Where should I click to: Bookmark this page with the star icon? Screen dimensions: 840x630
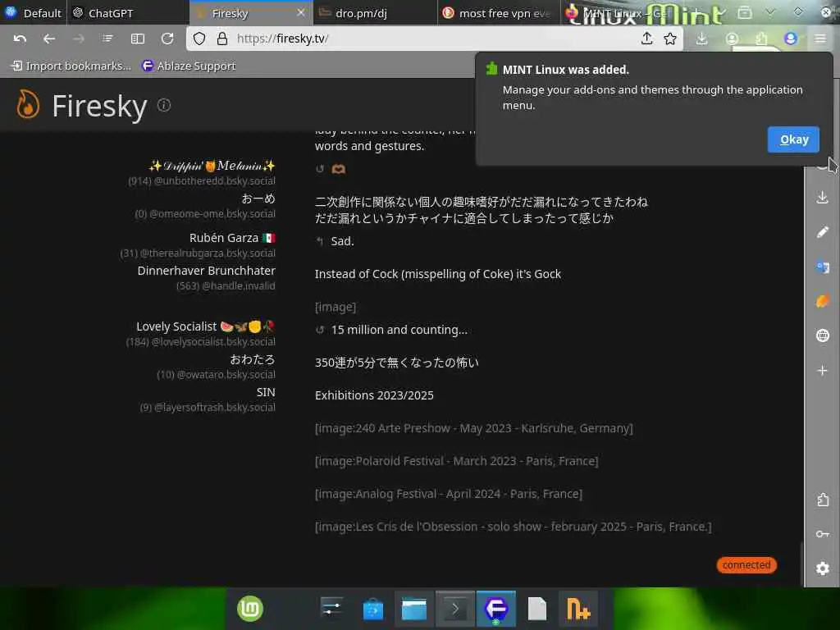669,39
